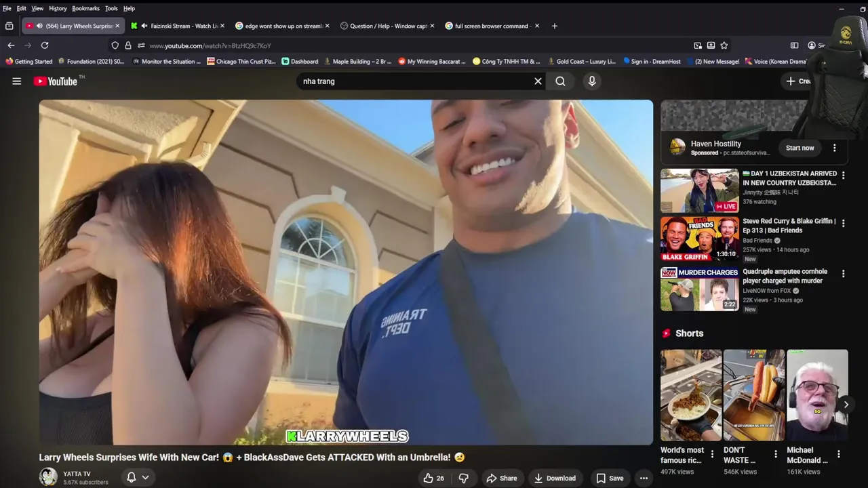The image size is (868, 488).
Task: Share the video
Action: click(x=502, y=479)
